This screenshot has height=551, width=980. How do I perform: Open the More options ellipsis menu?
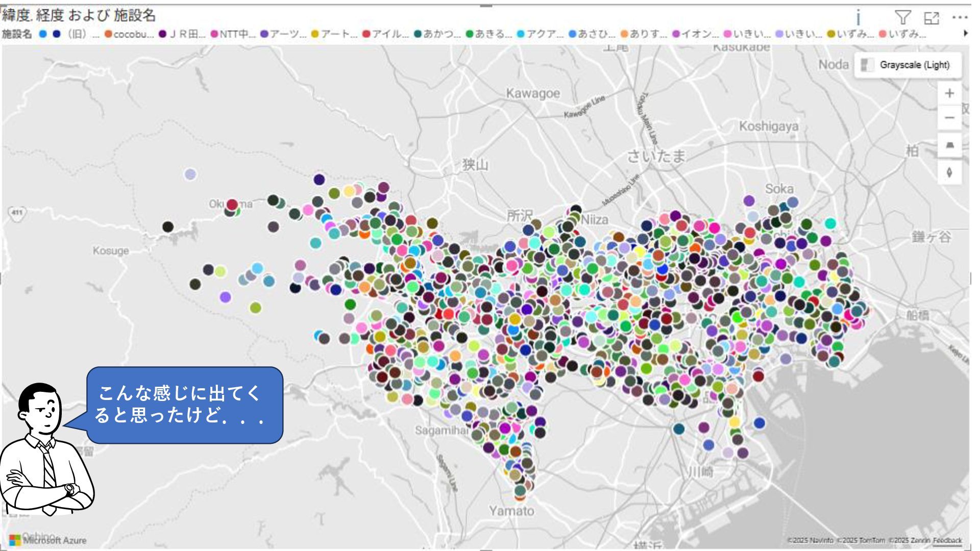coord(960,18)
